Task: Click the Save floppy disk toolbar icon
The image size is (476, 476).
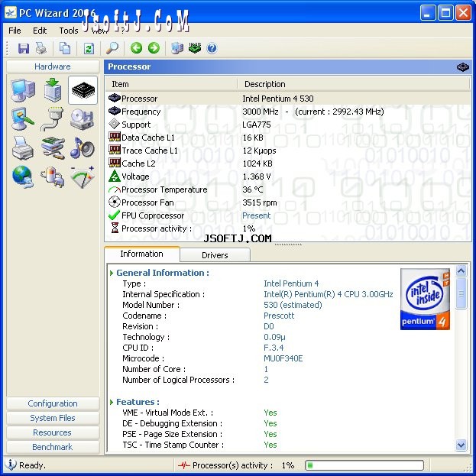Action: click(24, 48)
